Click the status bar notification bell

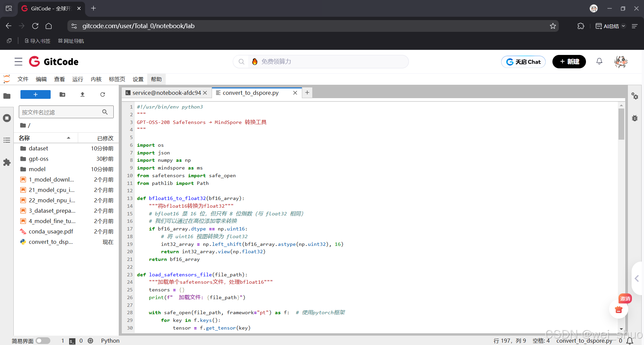[630, 341]
